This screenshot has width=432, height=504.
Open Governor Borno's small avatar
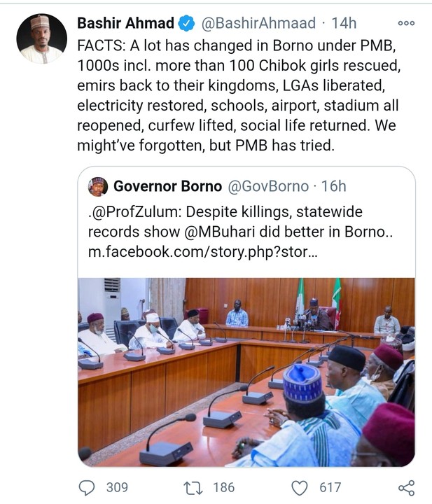point(98,186)
